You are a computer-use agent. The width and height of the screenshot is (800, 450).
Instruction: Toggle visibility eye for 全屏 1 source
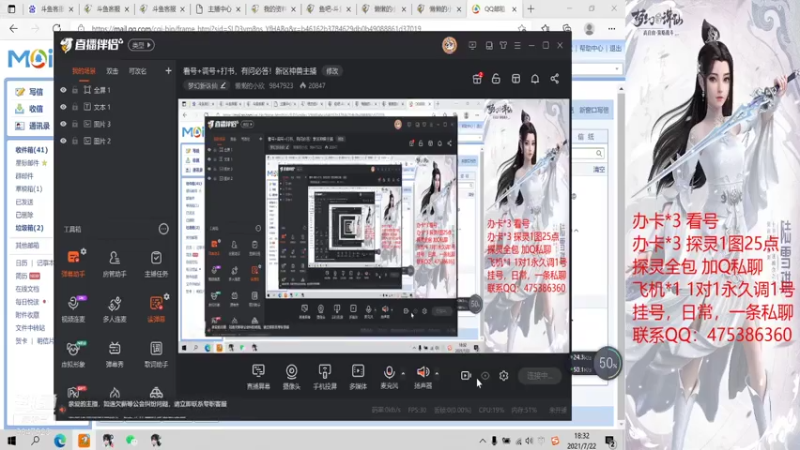pyautogui.click(x=63, y=90)
